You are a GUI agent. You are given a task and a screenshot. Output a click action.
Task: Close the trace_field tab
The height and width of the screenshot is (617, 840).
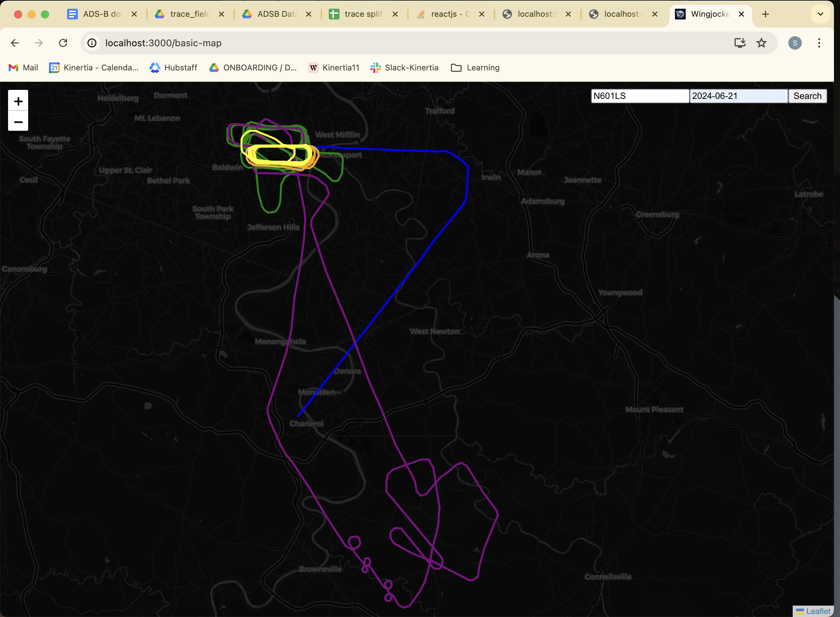[221, 14]
